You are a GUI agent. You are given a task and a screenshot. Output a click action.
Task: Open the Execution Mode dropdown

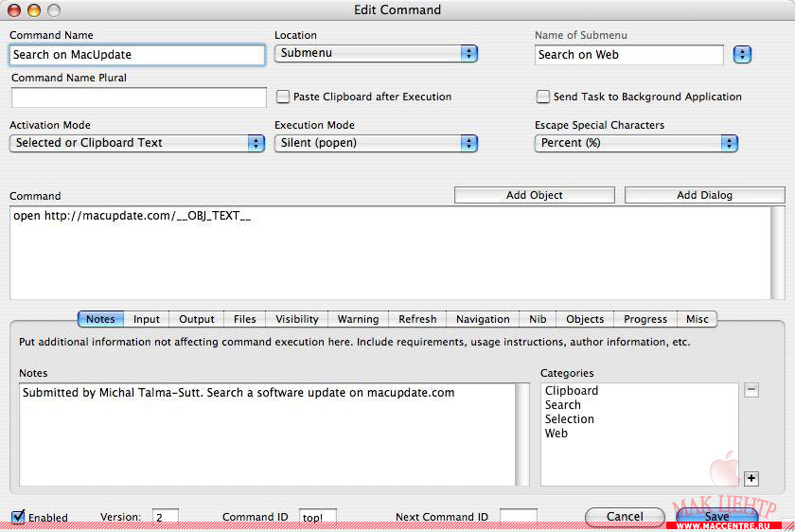point(376,143)
